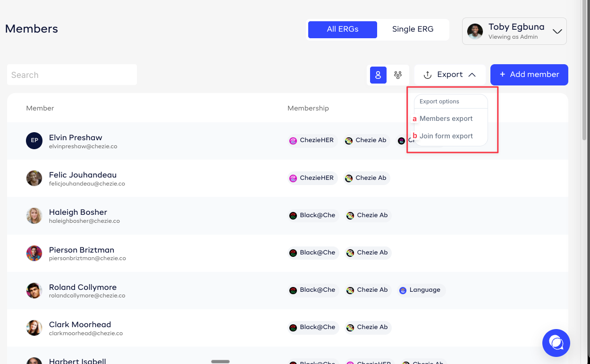Click Black@Che tag in Haleigh Bosher row
Viewport: 590px width, 364px height.
tap(313, 215)
